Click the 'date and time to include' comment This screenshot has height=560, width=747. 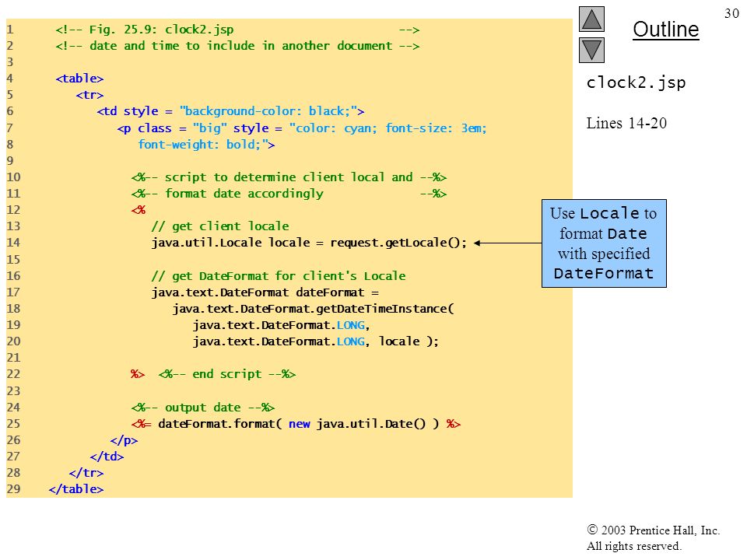point(237,46)
